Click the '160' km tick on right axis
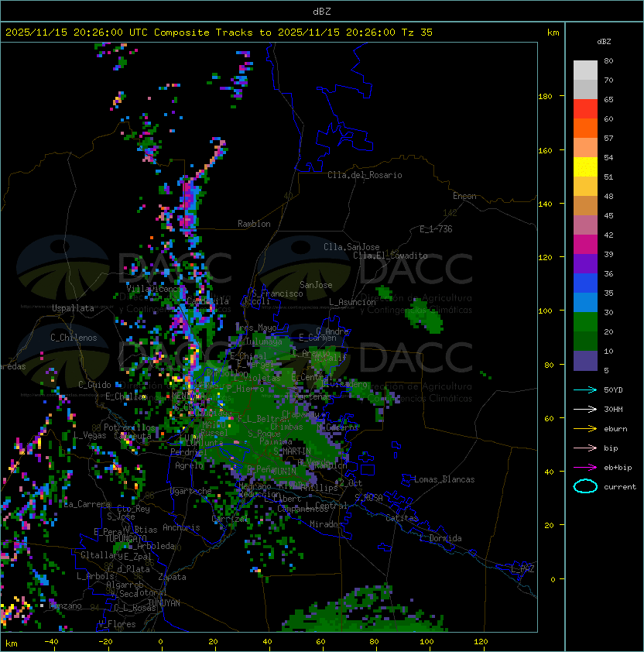 pyautogui.click(x=545, y=150)
